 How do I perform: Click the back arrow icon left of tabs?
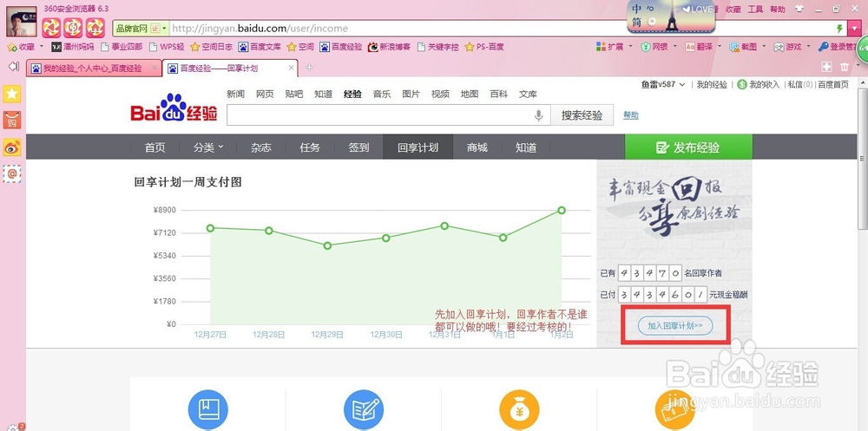pyautogui.click(x=14, y=67)
